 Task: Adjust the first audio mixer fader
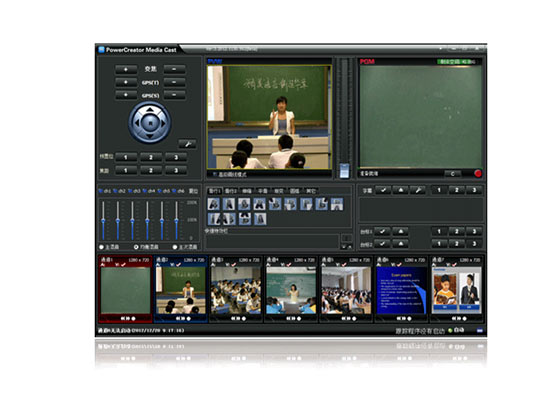(103, 221)
